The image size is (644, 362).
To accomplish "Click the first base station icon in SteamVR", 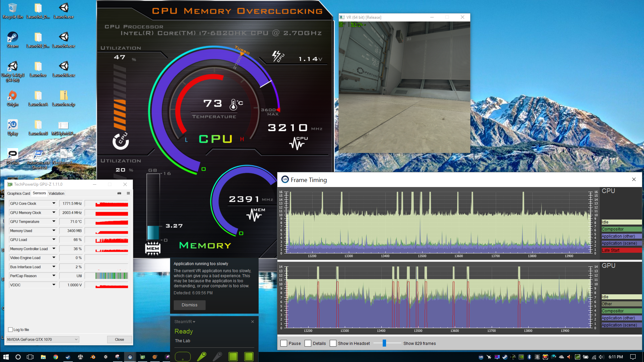I will [x=233, y=357].
